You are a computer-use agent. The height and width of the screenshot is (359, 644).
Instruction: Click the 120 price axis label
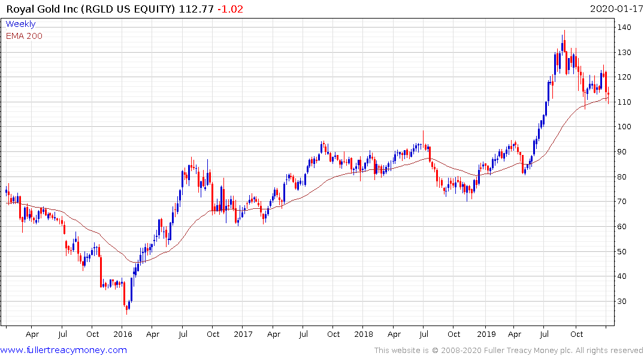pyautogui.click(x=624, y=77)
